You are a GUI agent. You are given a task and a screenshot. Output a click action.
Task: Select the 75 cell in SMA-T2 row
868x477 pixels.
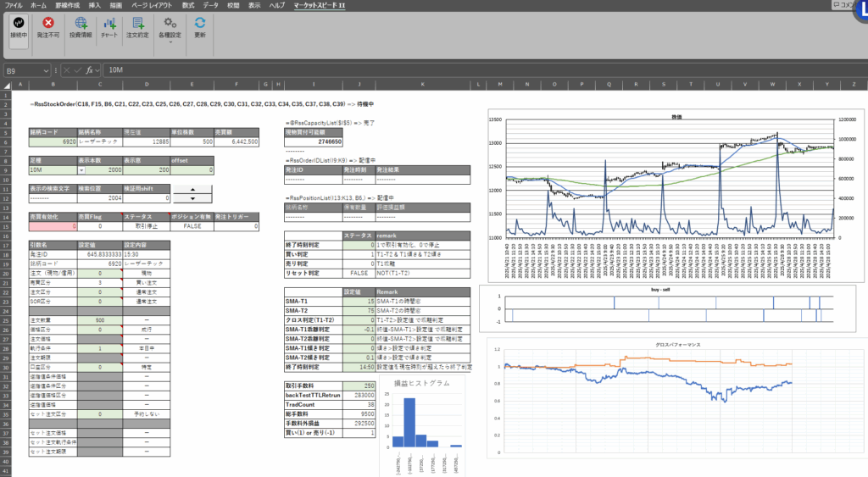[359, 311]
